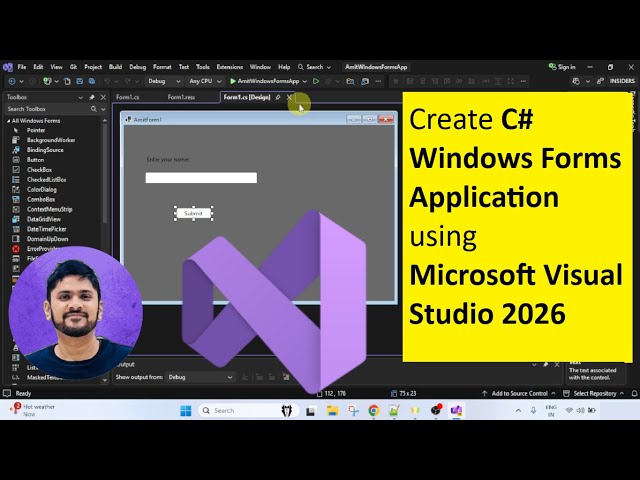Select ContextMenuStrip in the Toolbox

49,209
